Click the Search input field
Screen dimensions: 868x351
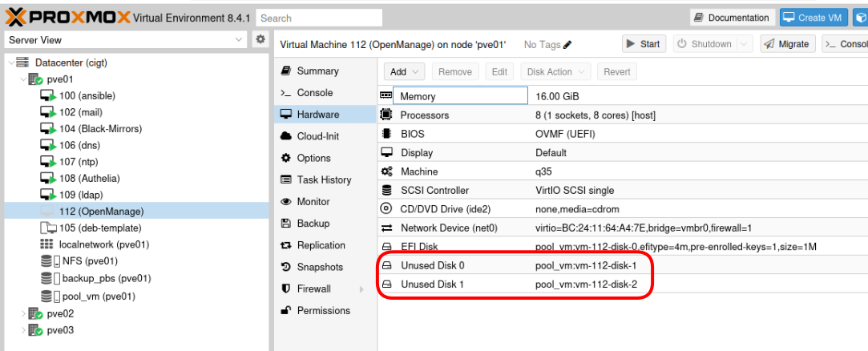click(x=319, y=18)
